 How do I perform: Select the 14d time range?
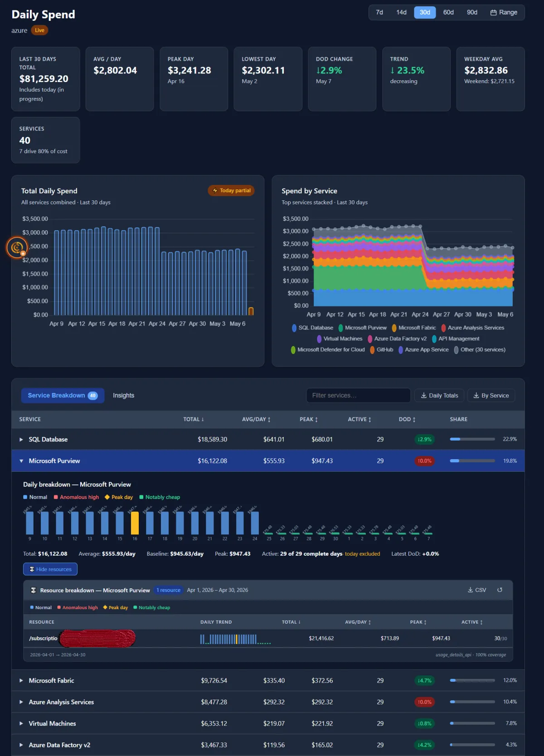(401, 12)
